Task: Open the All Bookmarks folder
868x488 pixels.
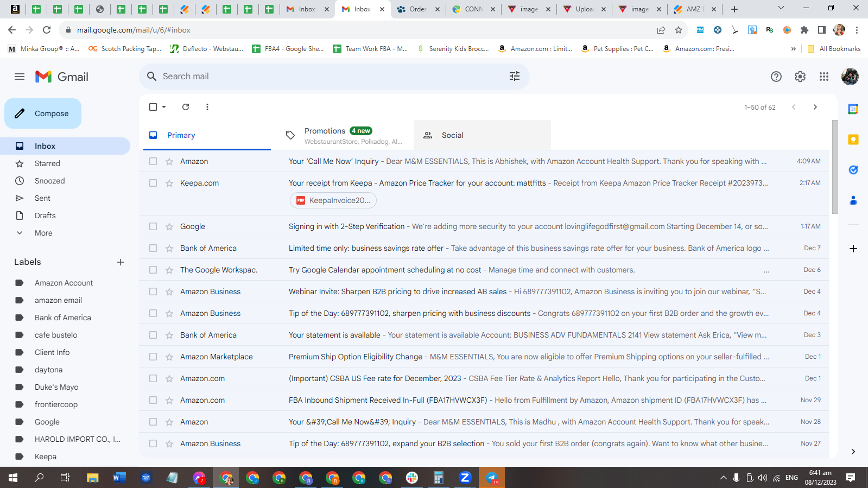Action: pos(834,49)
